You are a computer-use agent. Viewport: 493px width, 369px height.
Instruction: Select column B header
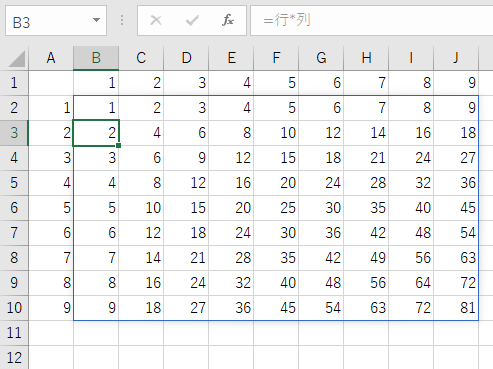(96, 58)
